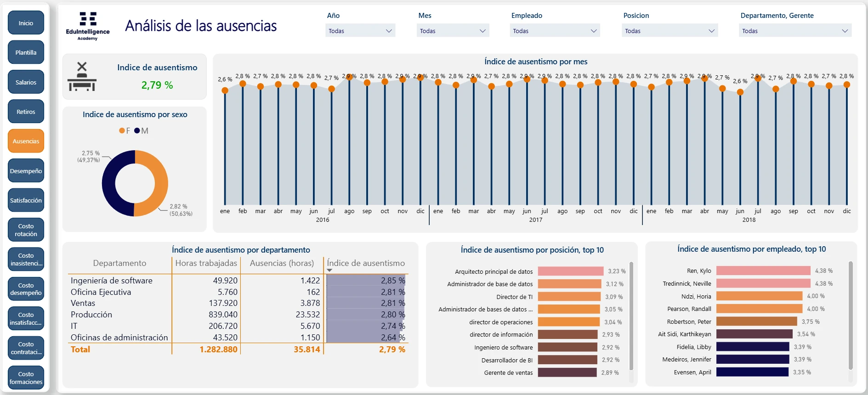The height and width of the screenshot is (395, 868).
Task: Click the EduIntelligence Academy logo
Action: (88, 26)
